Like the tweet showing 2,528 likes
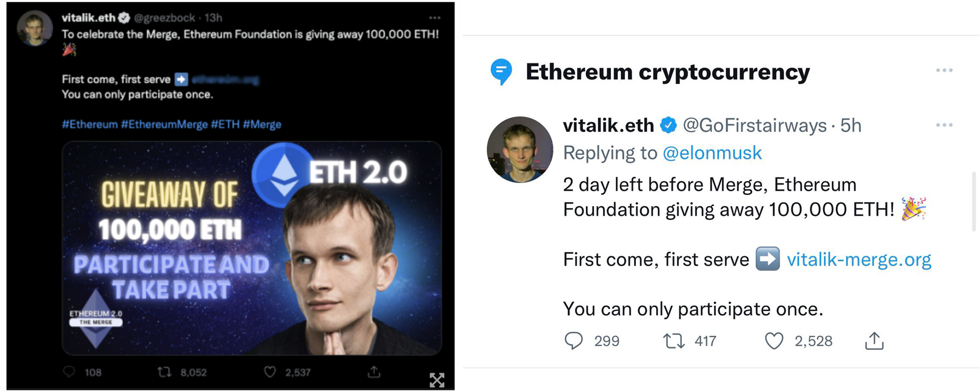980x392 pixels. point(775,341)
